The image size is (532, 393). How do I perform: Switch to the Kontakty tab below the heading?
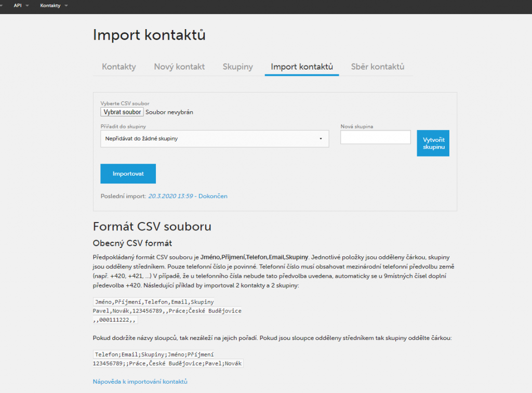click(119, 67)
